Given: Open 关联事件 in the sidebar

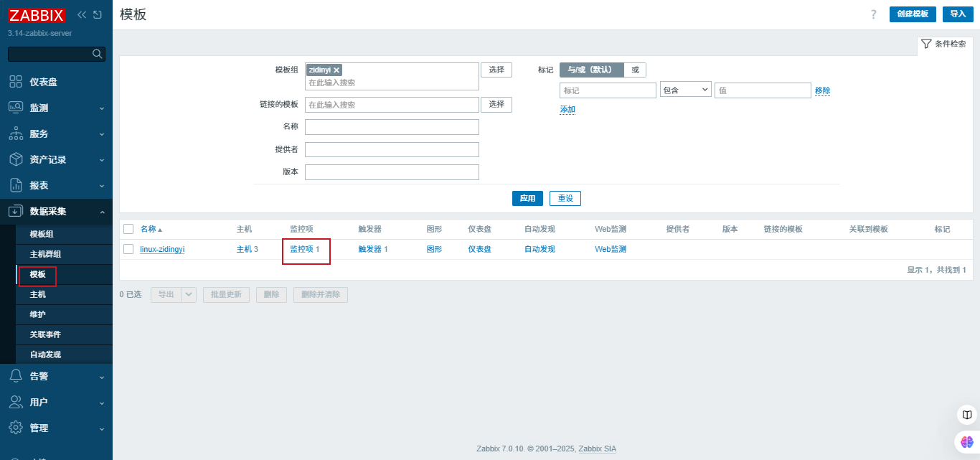Looking at the screenshot, I should 45,334.
